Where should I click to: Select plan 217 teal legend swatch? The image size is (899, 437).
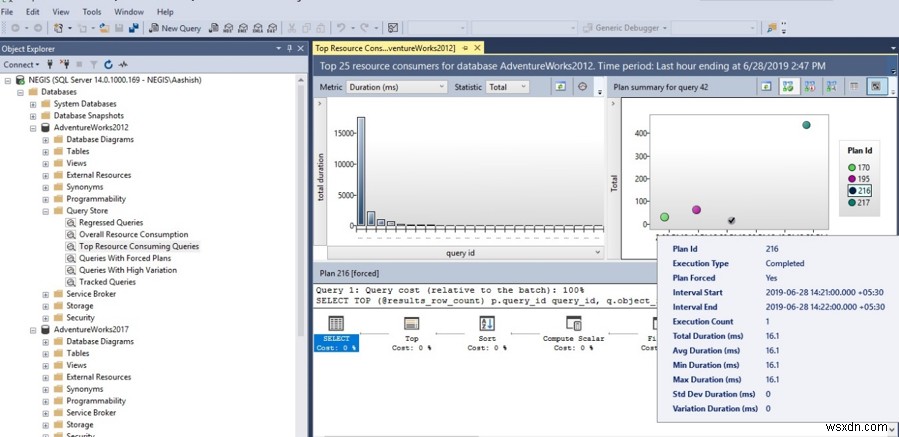851,202
